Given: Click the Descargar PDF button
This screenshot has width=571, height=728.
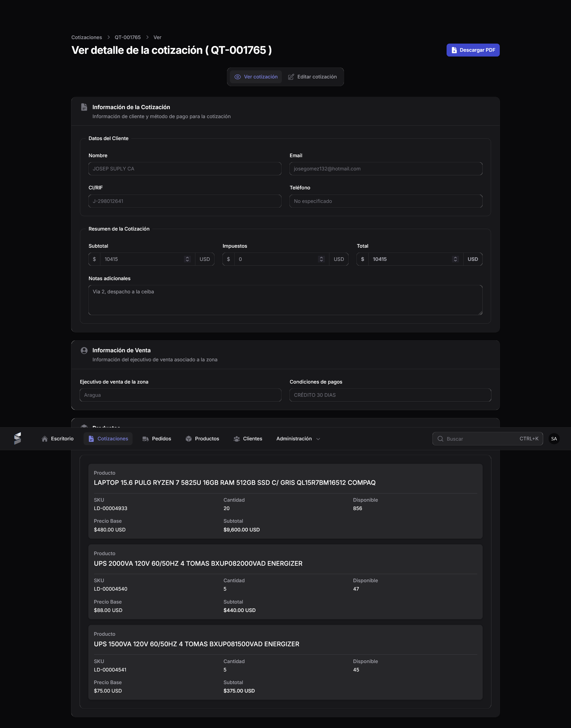Looking at the screenshot, I should point(473,50).
